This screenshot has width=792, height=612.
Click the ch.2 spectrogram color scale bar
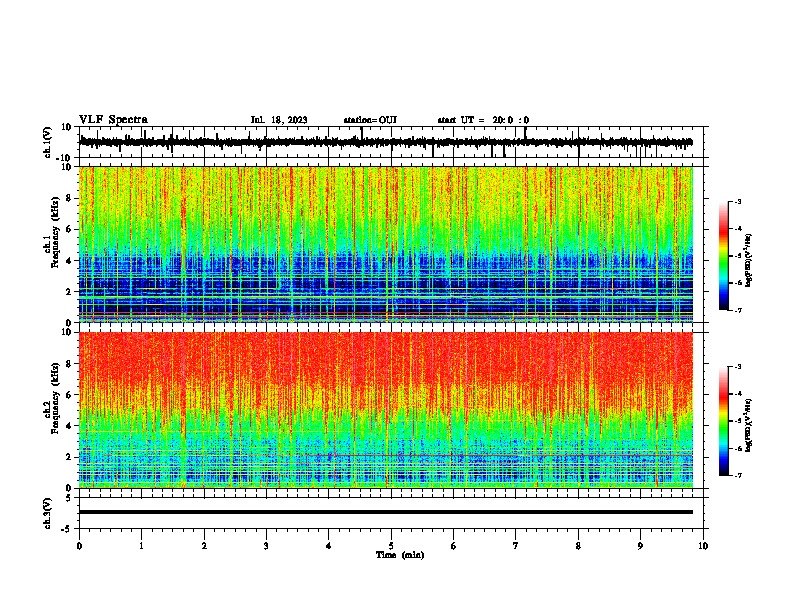[724, 421]
